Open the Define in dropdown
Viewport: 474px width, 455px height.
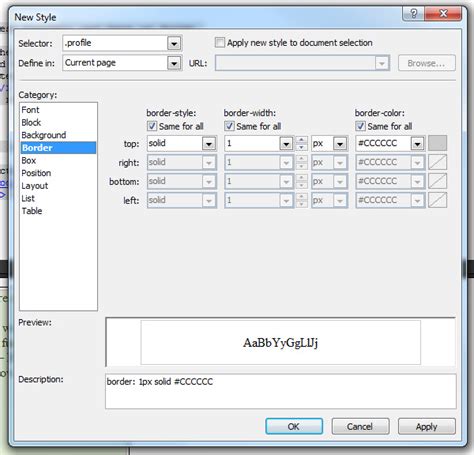[x=174, y=63]
